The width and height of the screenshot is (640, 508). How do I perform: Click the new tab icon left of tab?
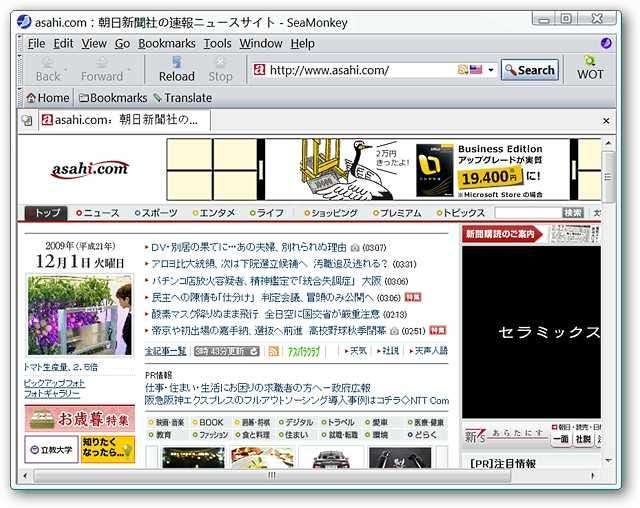pos(26,120)
